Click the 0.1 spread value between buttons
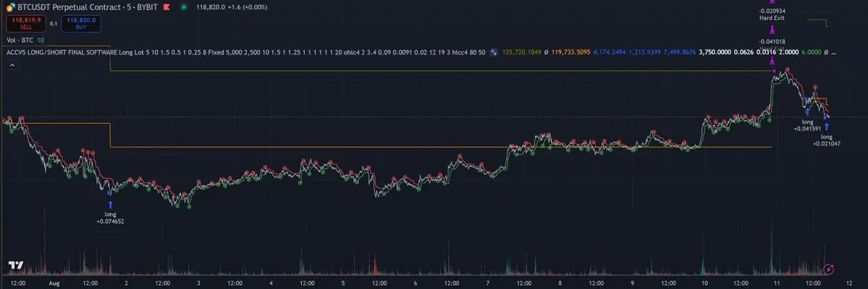Screen dimensions: 868x289 coord(53,23)
